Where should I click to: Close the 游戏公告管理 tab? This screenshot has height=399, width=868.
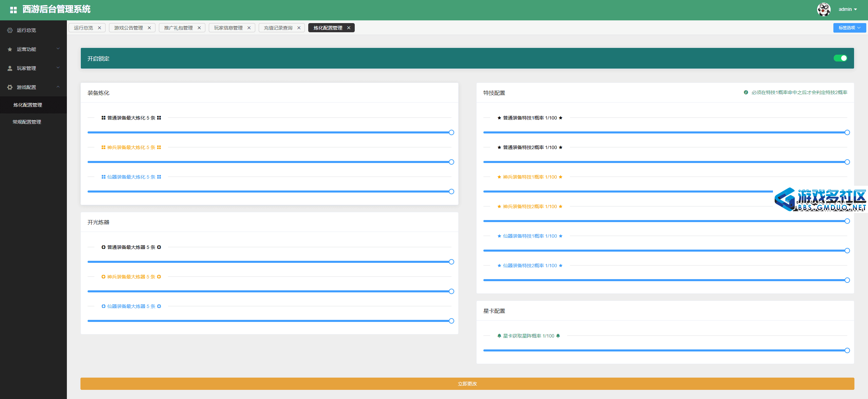[x=149, y=28]
